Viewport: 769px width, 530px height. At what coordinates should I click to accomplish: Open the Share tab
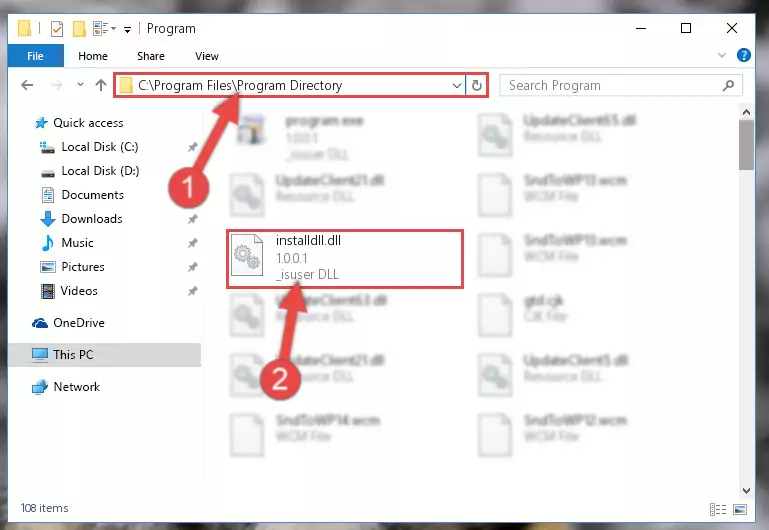[x=151, y=56]
